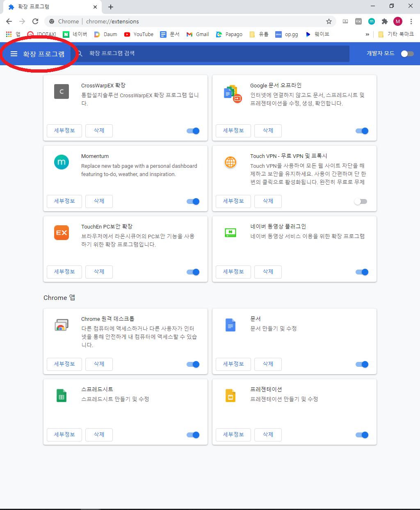The height and width of the screenshot is (510, 420).
Task: Disable the CrossWarpEX extension toggle
Action: (193, 131)
